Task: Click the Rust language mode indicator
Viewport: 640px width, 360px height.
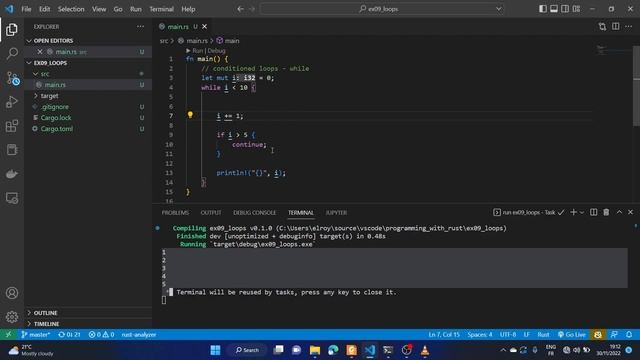Action: pyautogui.click(x=543, y=335)
